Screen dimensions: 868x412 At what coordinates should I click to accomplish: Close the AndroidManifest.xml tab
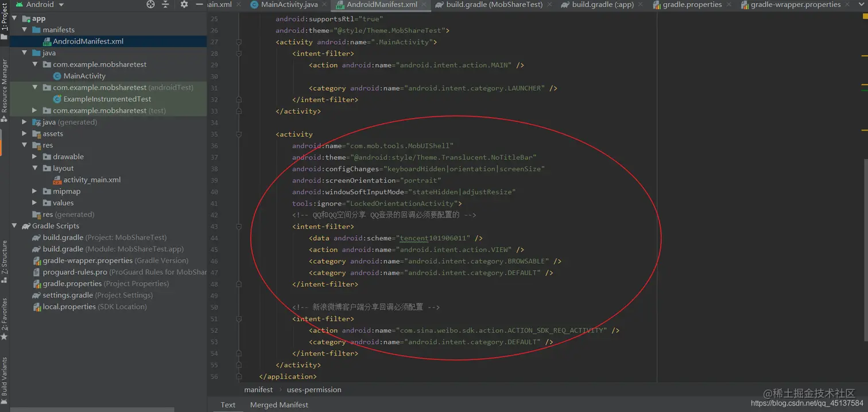425,5
